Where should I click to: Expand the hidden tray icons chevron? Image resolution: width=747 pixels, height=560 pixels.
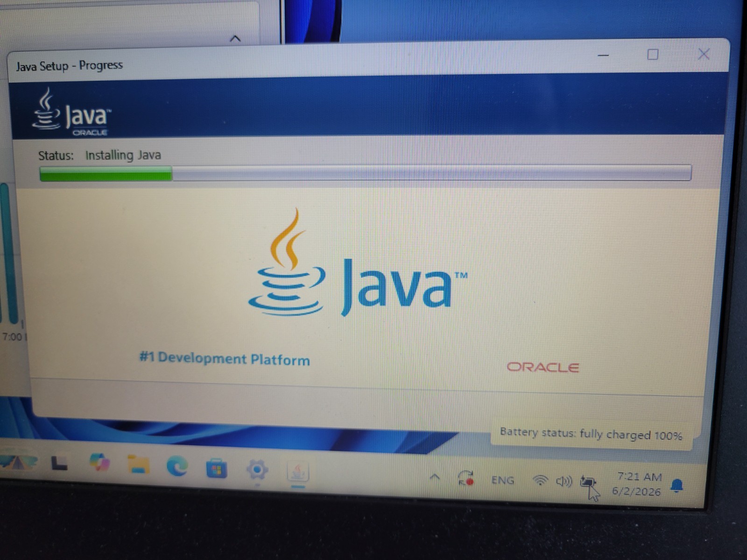(x=435, y=477)
